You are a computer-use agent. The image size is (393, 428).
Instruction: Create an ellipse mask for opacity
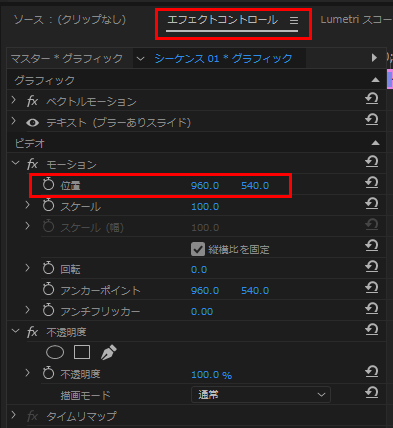(55, 352)
